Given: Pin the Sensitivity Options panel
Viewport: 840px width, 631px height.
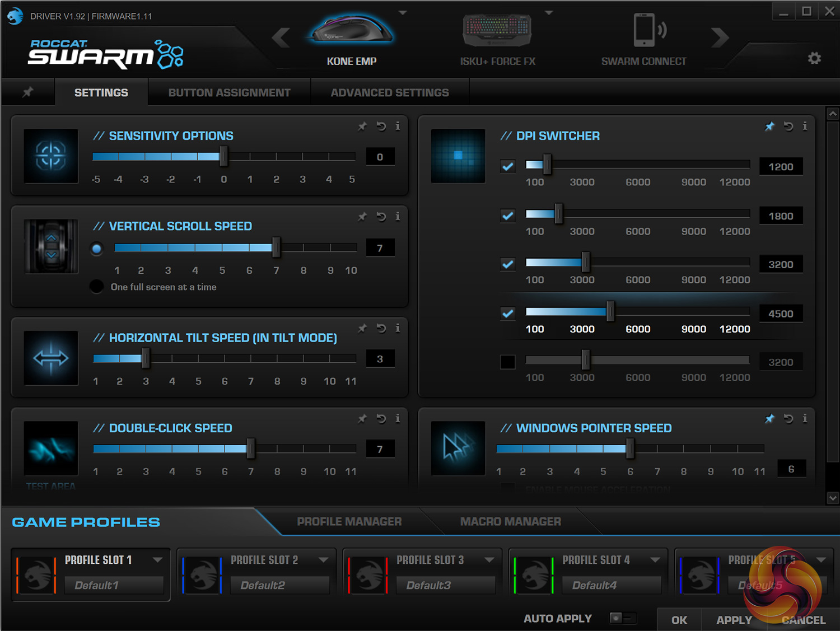Looking at the screenshot, I should (x=362, y=127).
